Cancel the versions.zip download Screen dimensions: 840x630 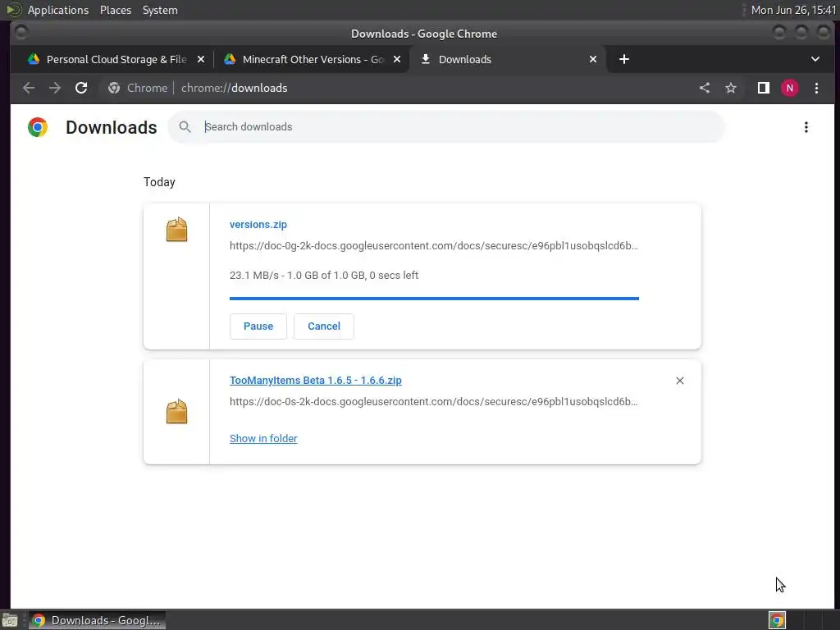(323, 326)
